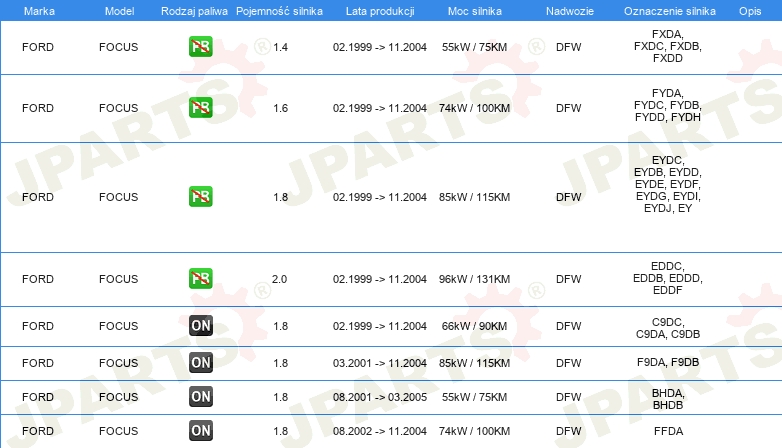Click the 66kW / 90KM power cell
782x448 pixels.
(x=474, y=326)
